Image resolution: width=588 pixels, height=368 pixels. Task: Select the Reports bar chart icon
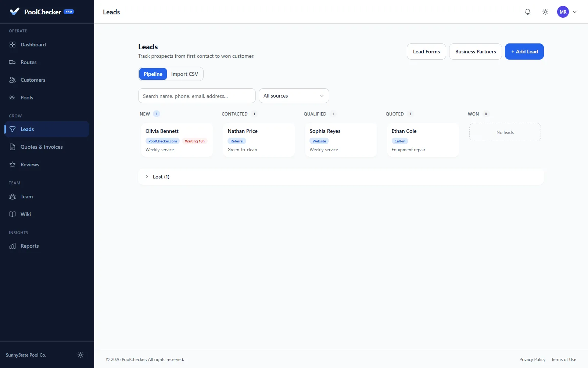(12, 246)
